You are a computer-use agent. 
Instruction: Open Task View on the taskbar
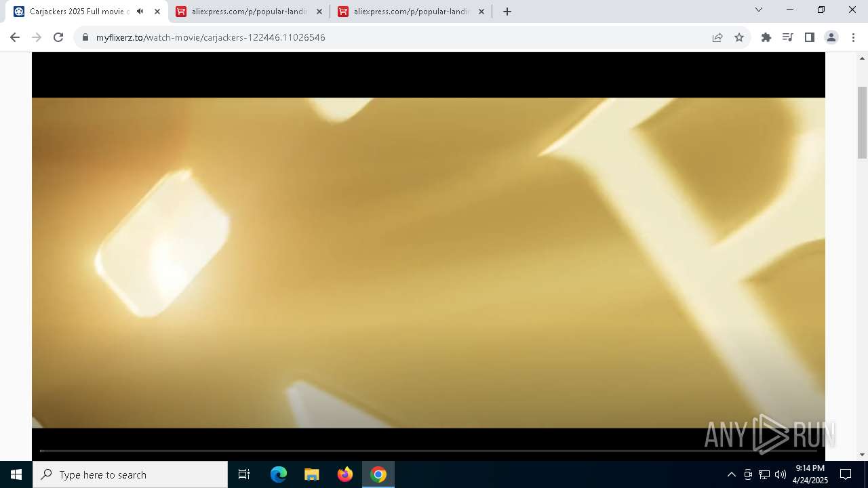coord(244,474)
